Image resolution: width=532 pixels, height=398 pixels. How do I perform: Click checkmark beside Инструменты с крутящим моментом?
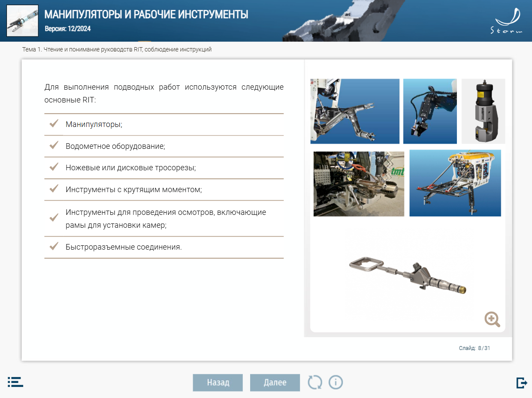54,189
